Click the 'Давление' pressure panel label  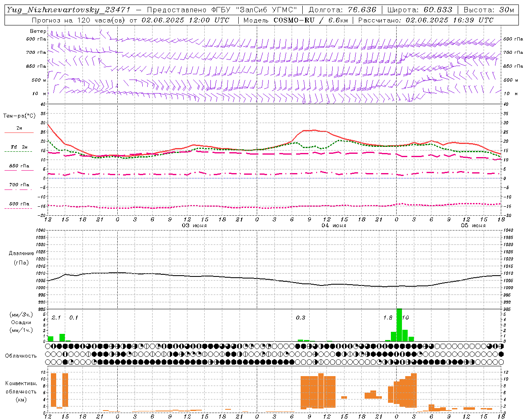coord(21,253)
